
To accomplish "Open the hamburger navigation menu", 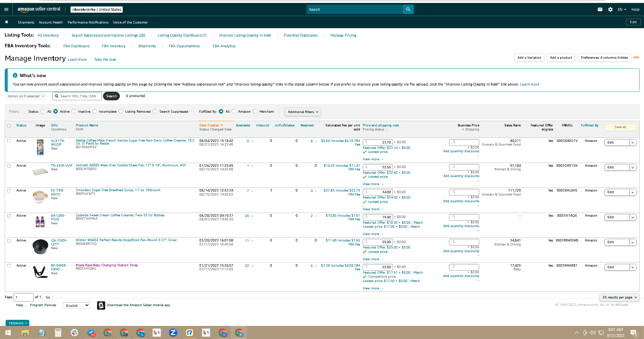I will pos(6,9).
